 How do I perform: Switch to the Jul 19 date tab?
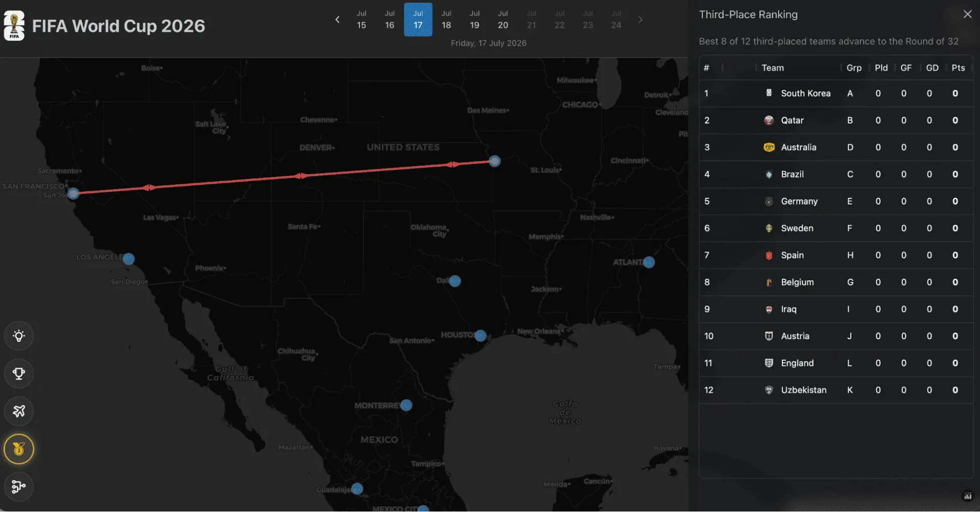[x=475, y=19]
